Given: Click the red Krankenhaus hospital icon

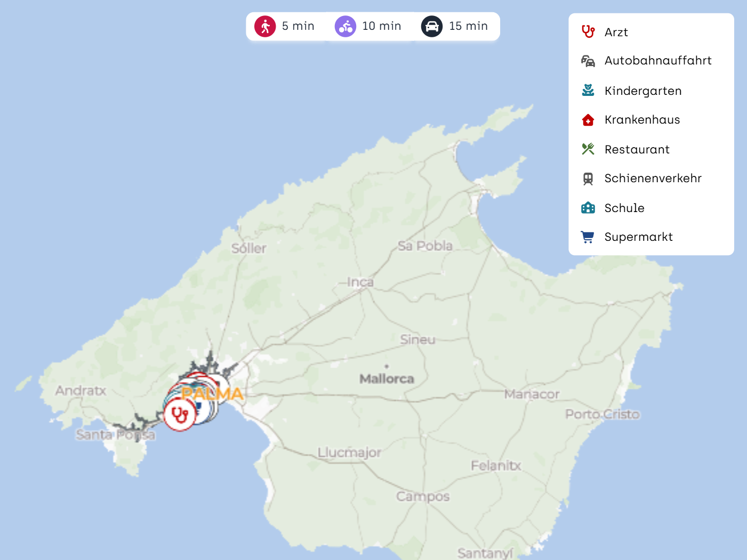Looking at the screenshot, I should click(588, 120).
